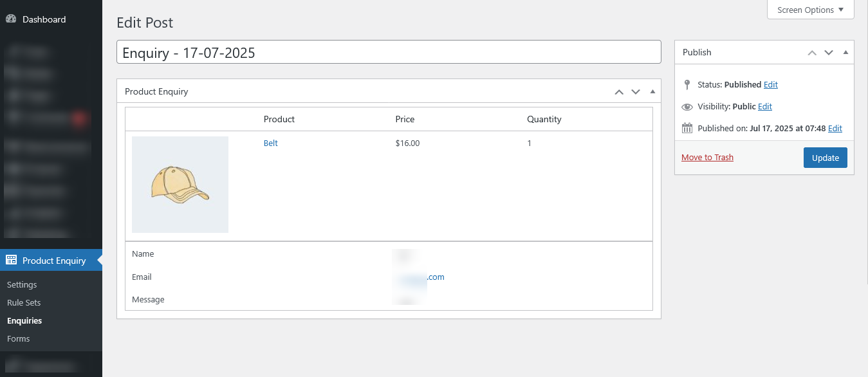
Task: Move Publish panel up arrow
Action: point(812,53)
